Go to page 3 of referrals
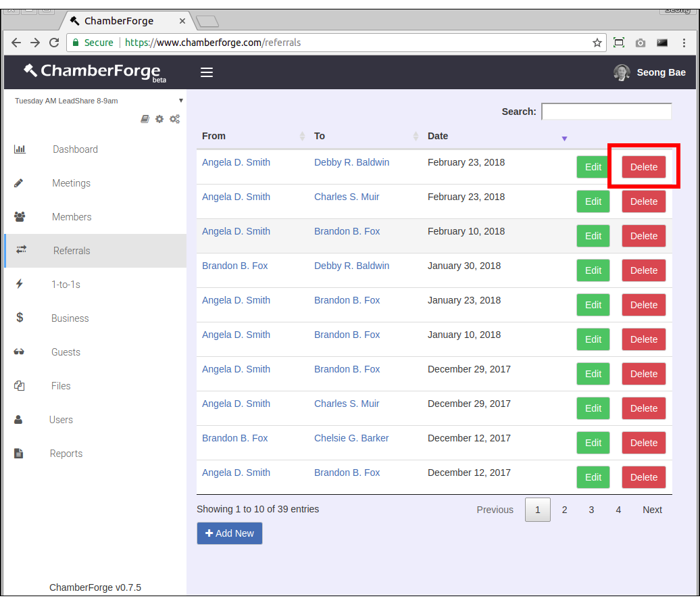The height and width of the screenshot is (605, 700). [591, 510]
